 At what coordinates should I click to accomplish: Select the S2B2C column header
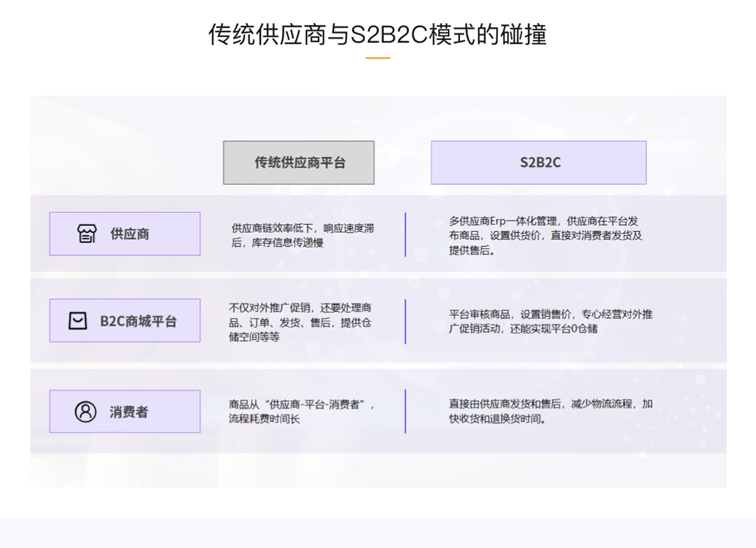point(539,163)
